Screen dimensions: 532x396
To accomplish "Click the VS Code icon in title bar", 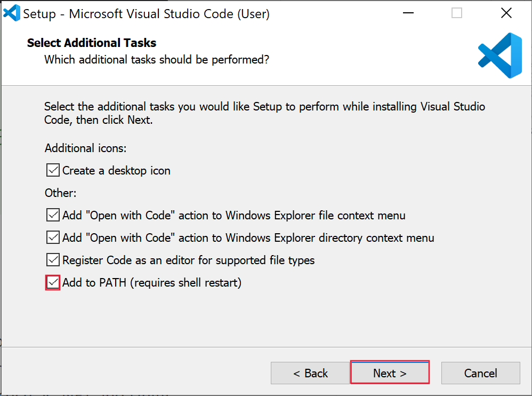I will (x=12, y=13).
